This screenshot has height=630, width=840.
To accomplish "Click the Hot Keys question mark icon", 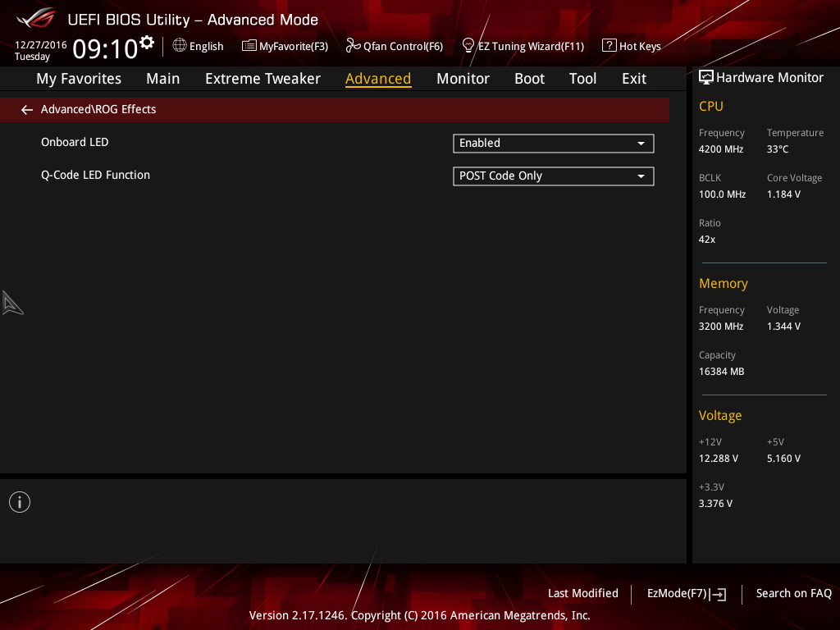I will tap(609, 46).
